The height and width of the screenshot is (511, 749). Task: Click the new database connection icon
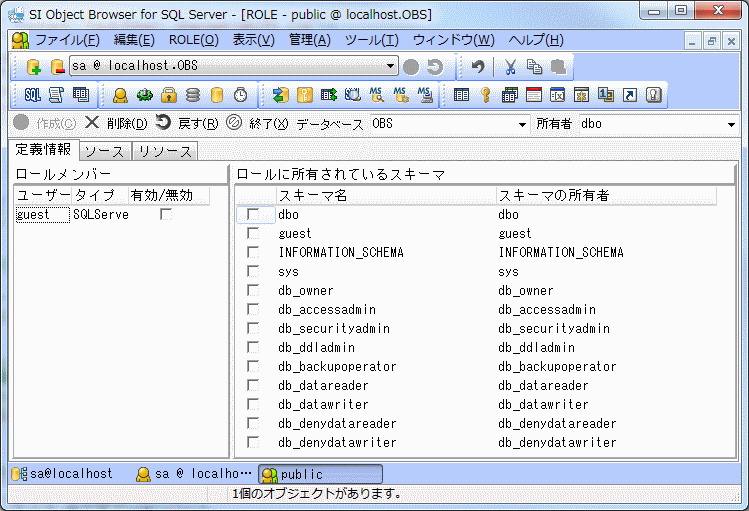(x=33, y=67)
